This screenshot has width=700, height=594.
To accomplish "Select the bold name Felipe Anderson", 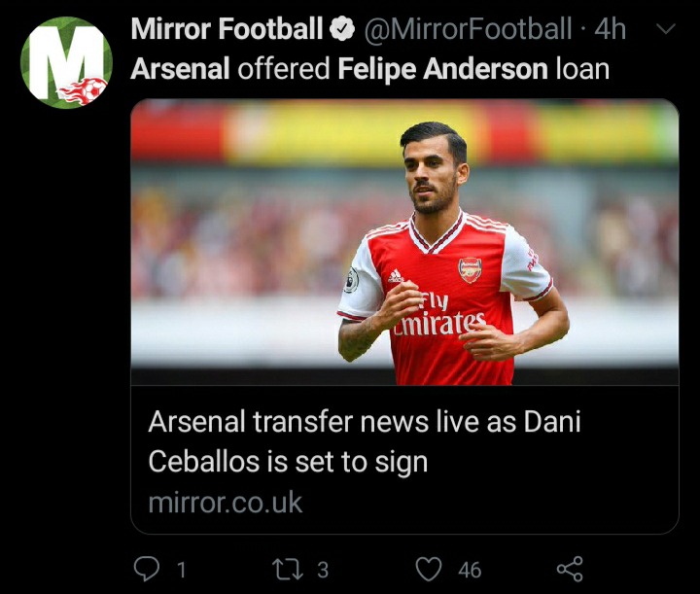I will coord(439,70).
